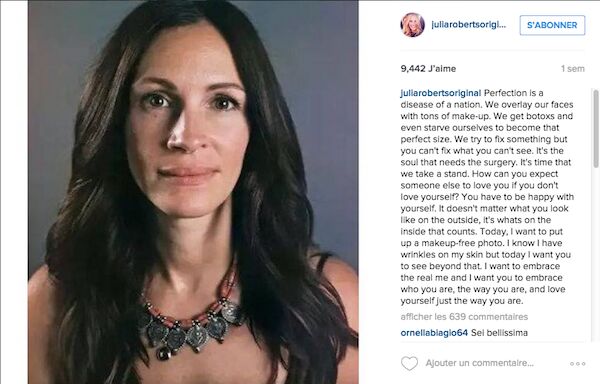This screenshot has height=384, width=600.
Task: Click the word J'aime beside the like count
Action: [442, 68]
